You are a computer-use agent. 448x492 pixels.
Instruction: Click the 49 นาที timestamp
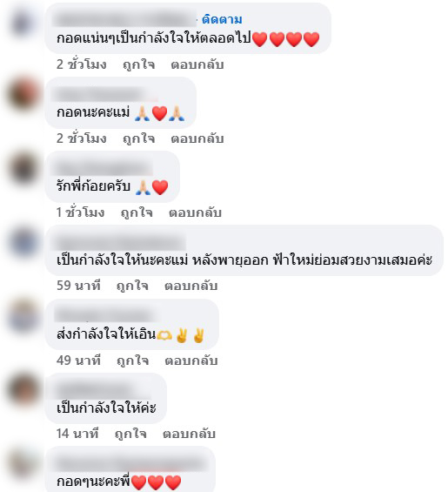pyautogui.click(x=78, y=361)
